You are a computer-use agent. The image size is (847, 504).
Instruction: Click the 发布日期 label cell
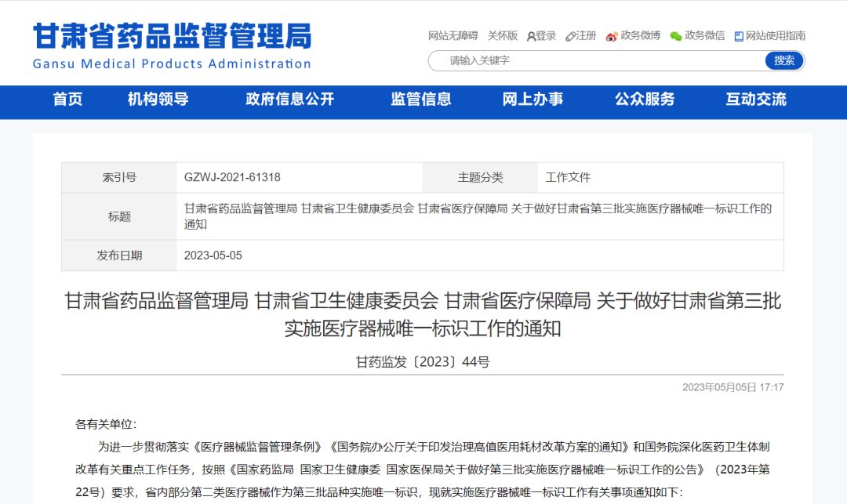click(119, 256)
